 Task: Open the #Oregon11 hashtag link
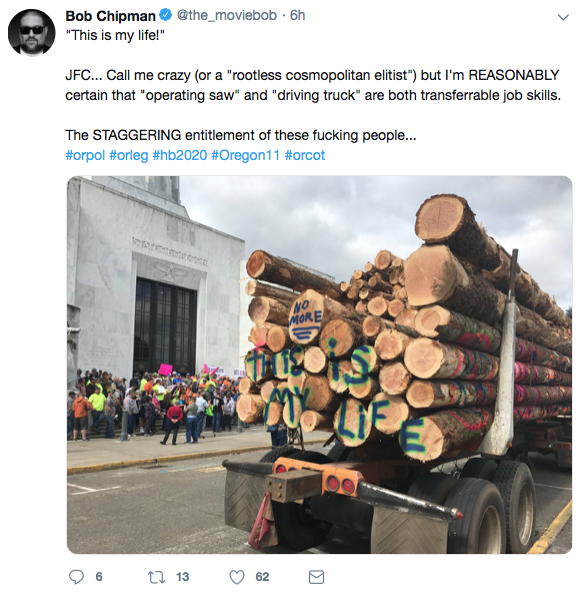pyautogui.click(x=245, y=155)
